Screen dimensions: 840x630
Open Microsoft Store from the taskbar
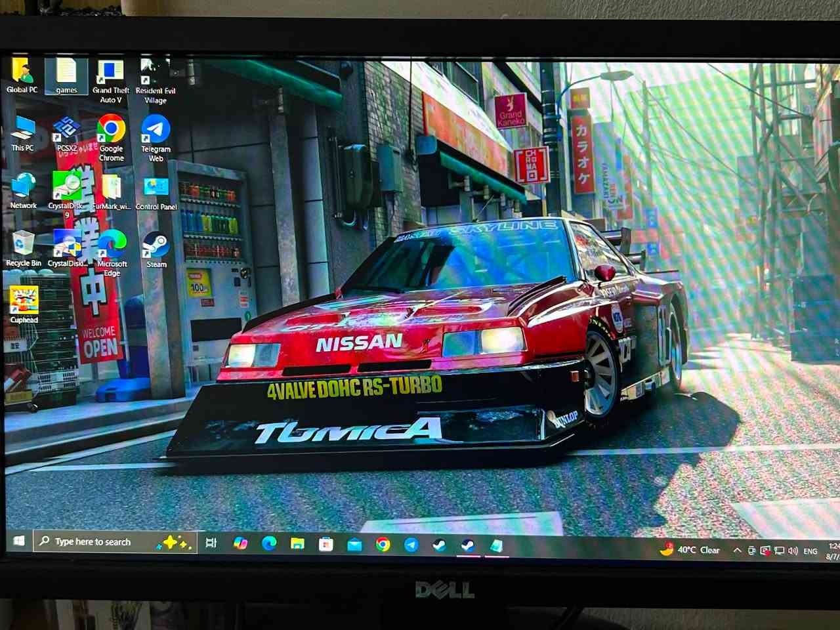tap(325, 544)
